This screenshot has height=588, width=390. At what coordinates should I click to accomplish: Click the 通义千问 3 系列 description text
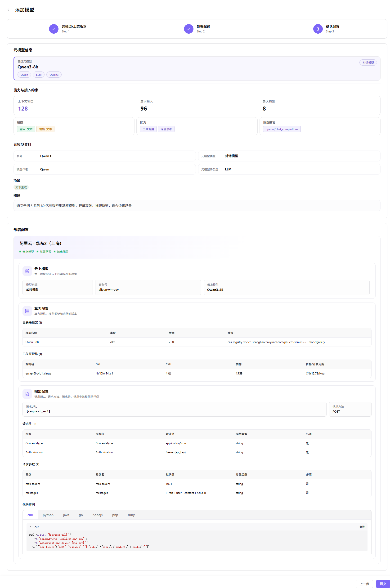tap(74, 206)
